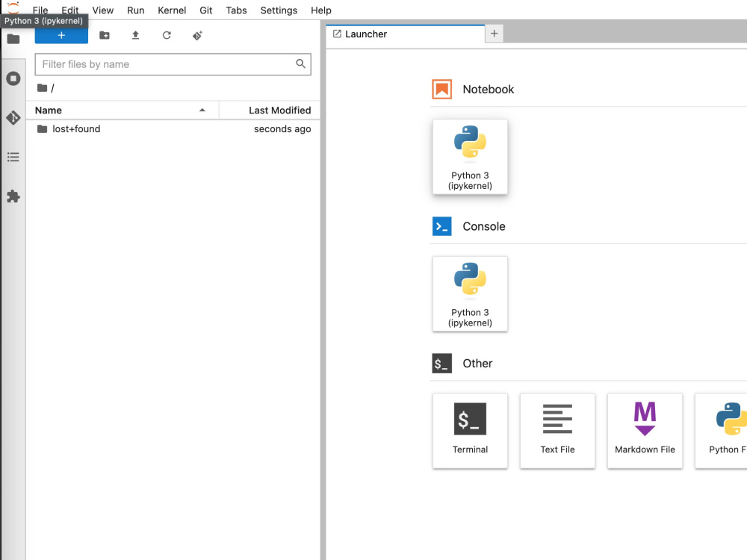This screenshot has width=747, height=560.
Task: Open the Settings menu
Action: coord(279,10)
